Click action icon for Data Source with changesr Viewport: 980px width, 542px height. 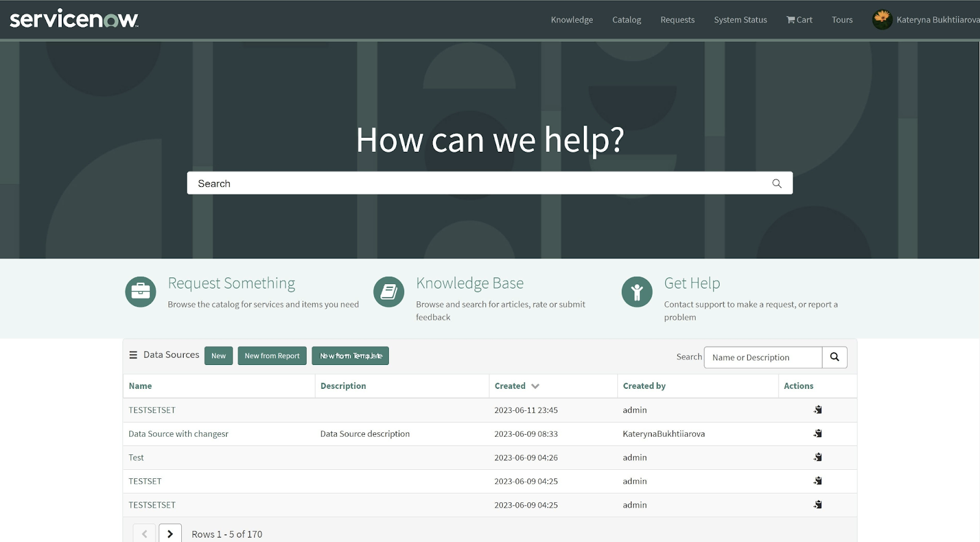[x=818, y=434]
